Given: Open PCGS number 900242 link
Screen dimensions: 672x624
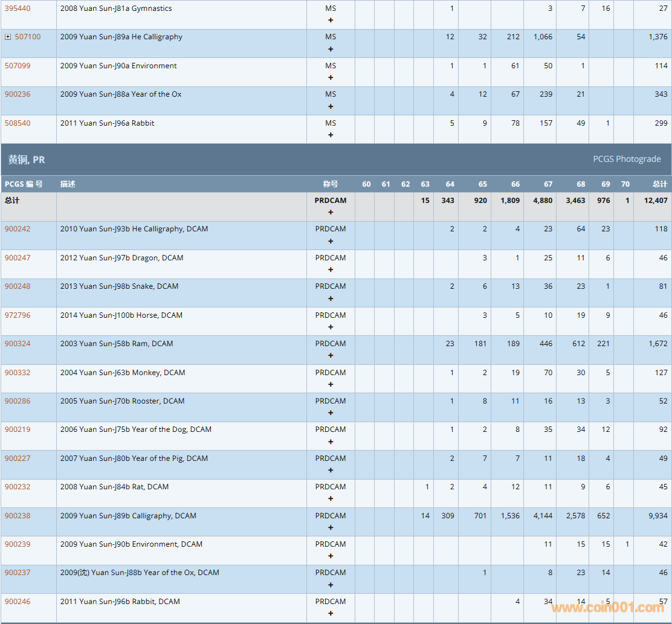Looking at the screenshot, I should coord(17,229).
